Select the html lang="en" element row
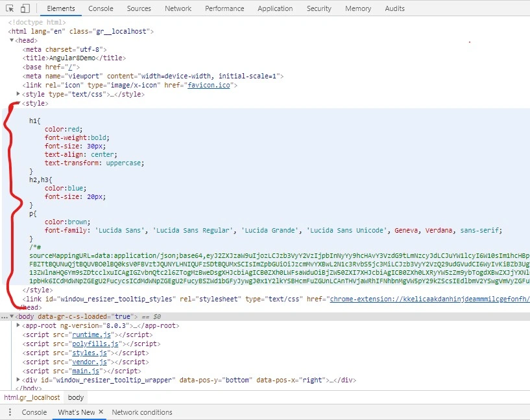Viewport: 530px width, 420px height. click(x=81, y=31)
